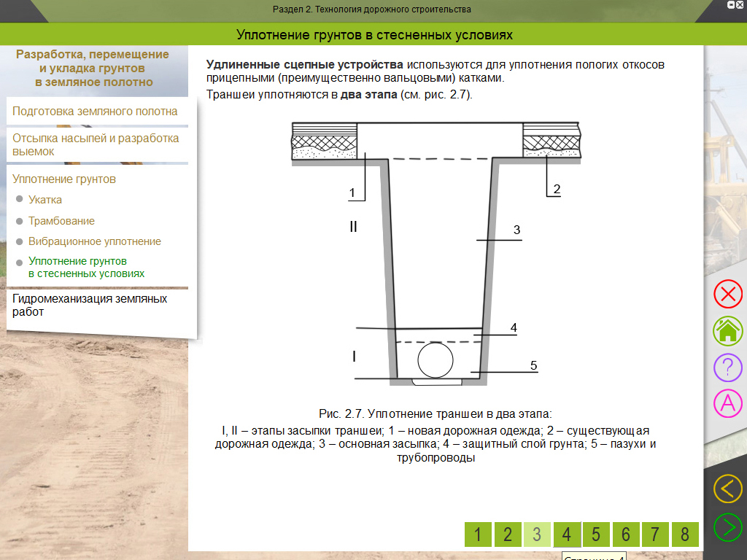
Task: Open page 5 of the lesson
Action: click(596, 534)
